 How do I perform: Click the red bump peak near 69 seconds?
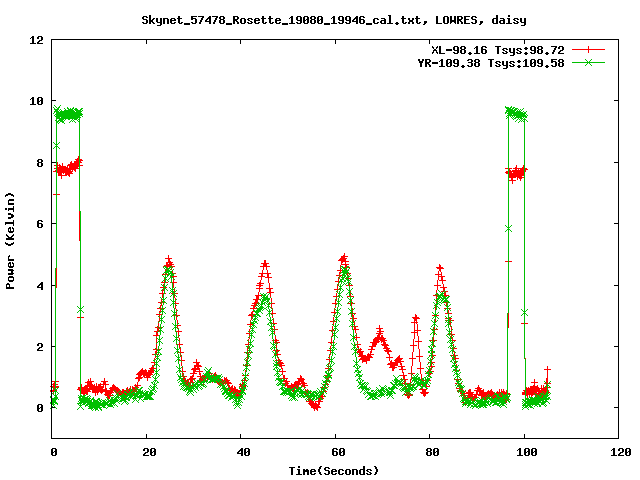click(380, 329)
